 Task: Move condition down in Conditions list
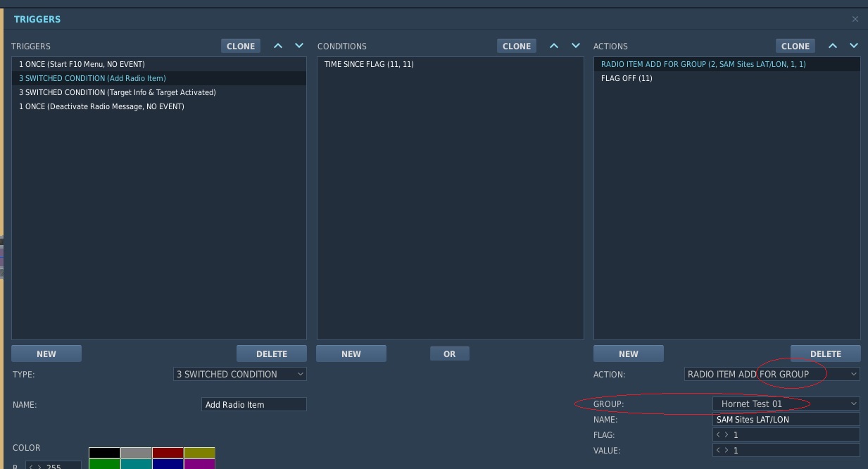click(576, 46)
